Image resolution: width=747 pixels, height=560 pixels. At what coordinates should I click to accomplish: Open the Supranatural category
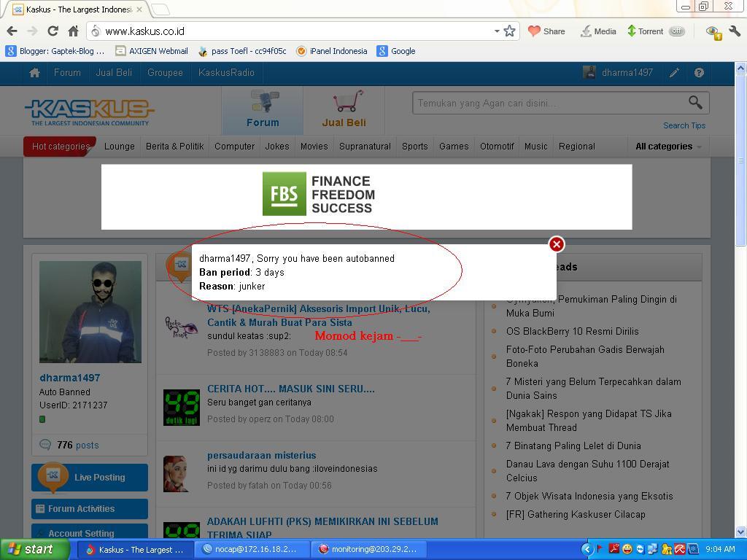pos(365,146)
